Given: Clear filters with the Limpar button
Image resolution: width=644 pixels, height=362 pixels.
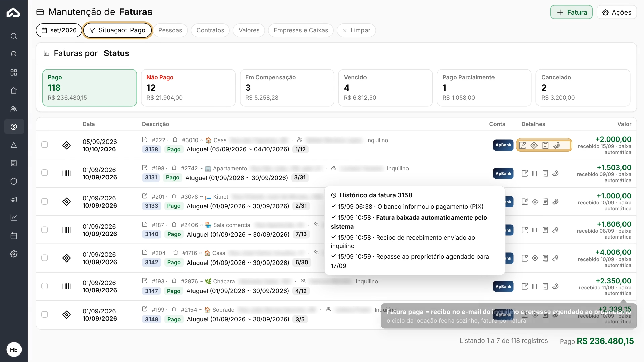Looking at the screenshot, I should (356, 30).
